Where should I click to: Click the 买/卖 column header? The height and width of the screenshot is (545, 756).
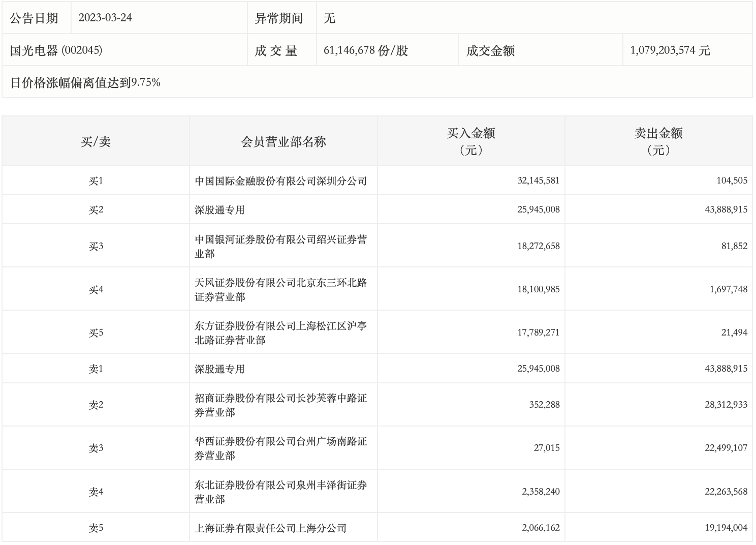pos(96,141)
